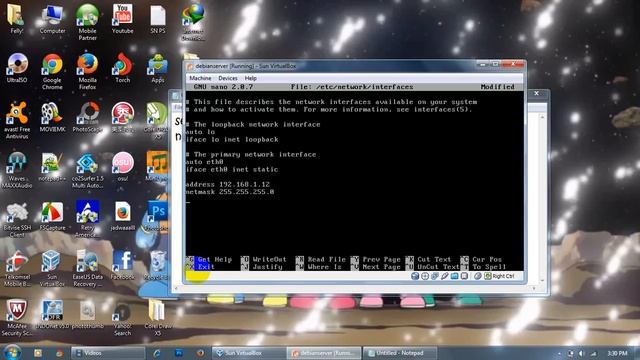This screenshot has height=360, width=640.
Task: Launch Internet Explorer from the taskbar
Action: pos(156,353)
